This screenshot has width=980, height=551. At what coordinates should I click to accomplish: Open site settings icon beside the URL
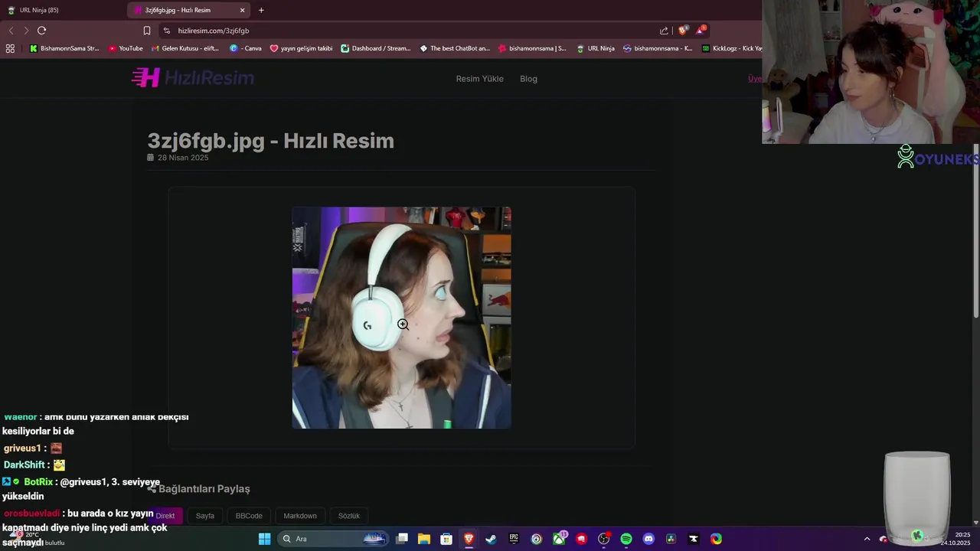click(x=167, y=31)
